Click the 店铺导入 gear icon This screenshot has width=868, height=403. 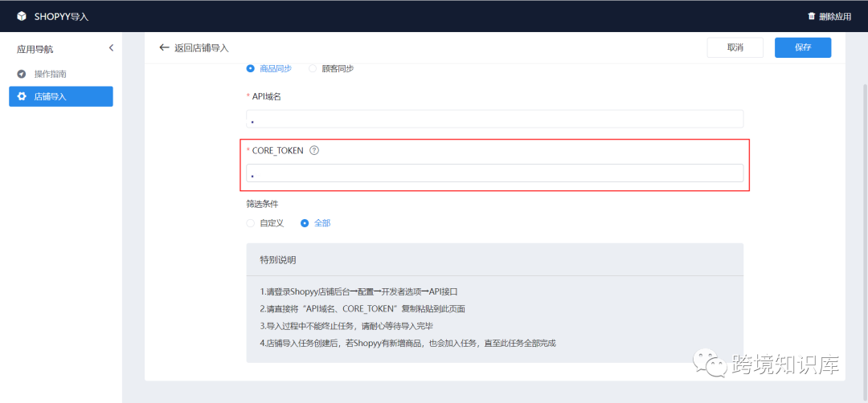coord(22,96)
